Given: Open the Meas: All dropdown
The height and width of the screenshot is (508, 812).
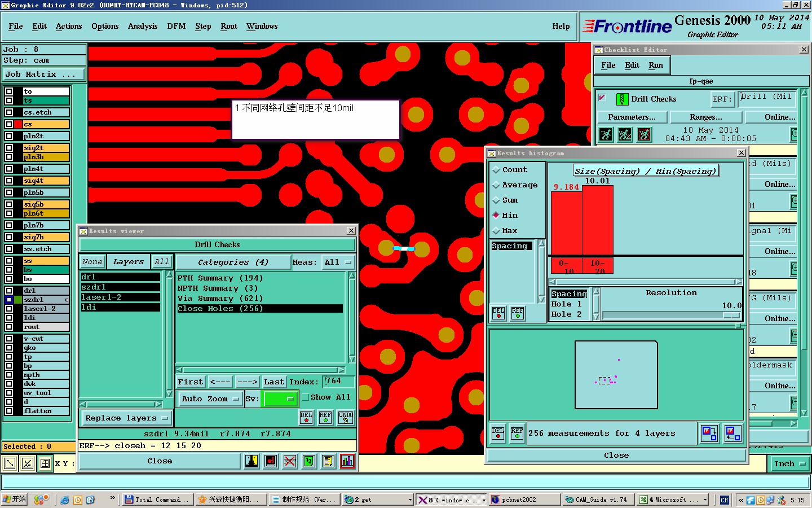Looking at the screenshot, I should (338, 262).
